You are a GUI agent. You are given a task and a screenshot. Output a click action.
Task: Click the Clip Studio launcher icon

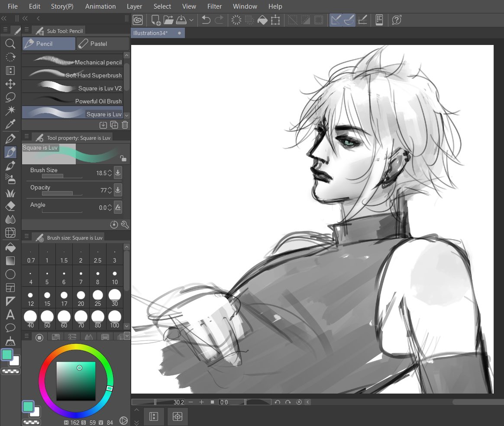pyautogui.click(x=138, y=20)
